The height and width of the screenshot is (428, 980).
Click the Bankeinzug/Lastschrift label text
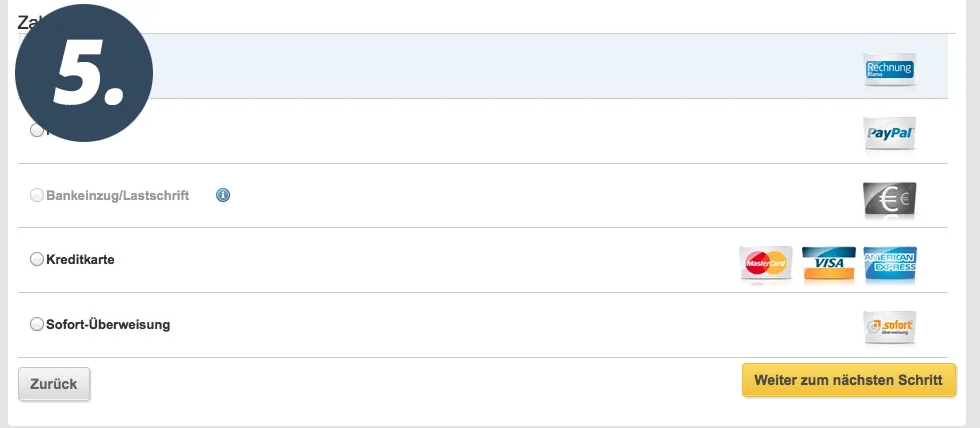tap(117, 195)
